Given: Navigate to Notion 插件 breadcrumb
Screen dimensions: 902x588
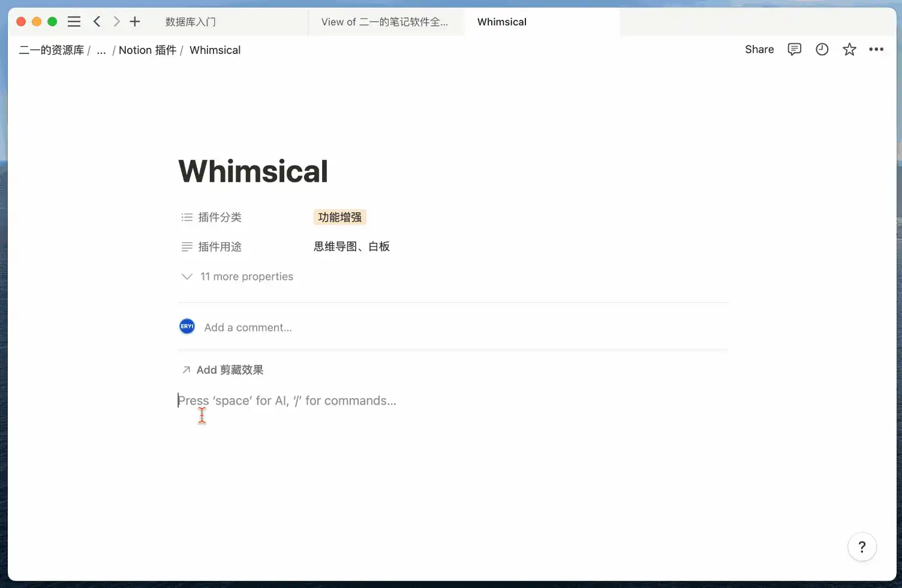Looking at the screenshot, I should 148,50.
